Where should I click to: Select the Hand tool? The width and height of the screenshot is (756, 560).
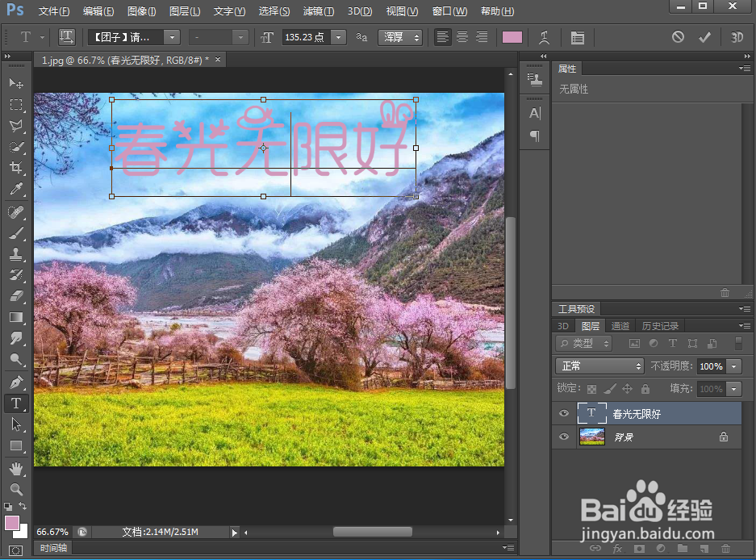[x=16, y=468]
